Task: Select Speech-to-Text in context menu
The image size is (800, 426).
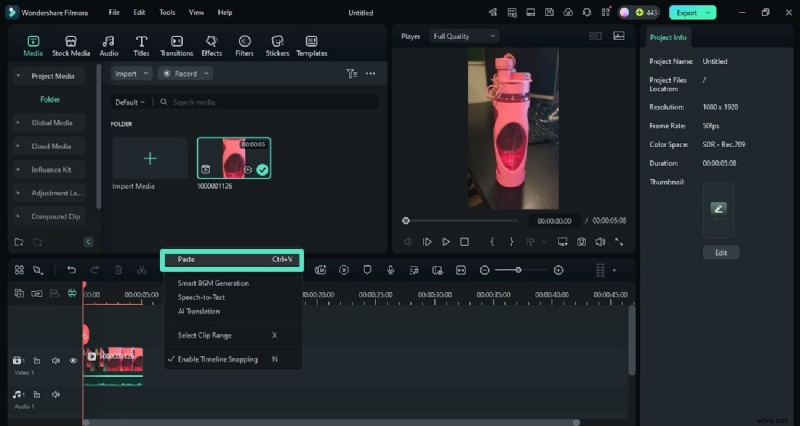Action: 201,297
